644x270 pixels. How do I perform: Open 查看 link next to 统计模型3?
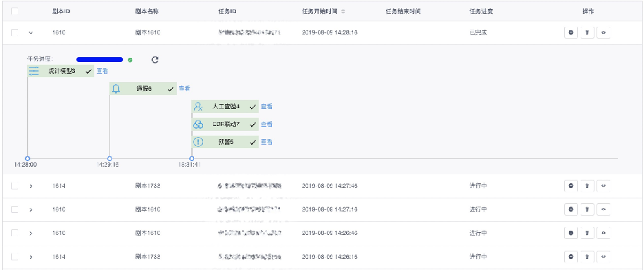point(103,71)
